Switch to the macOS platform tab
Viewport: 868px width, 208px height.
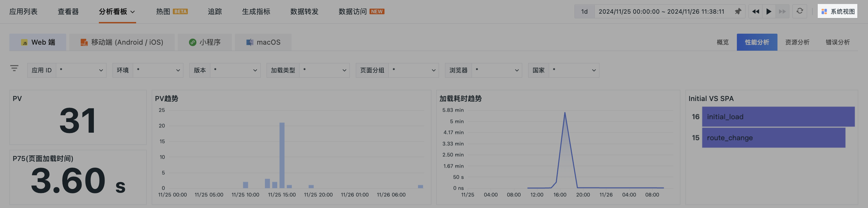click(263, 42)
